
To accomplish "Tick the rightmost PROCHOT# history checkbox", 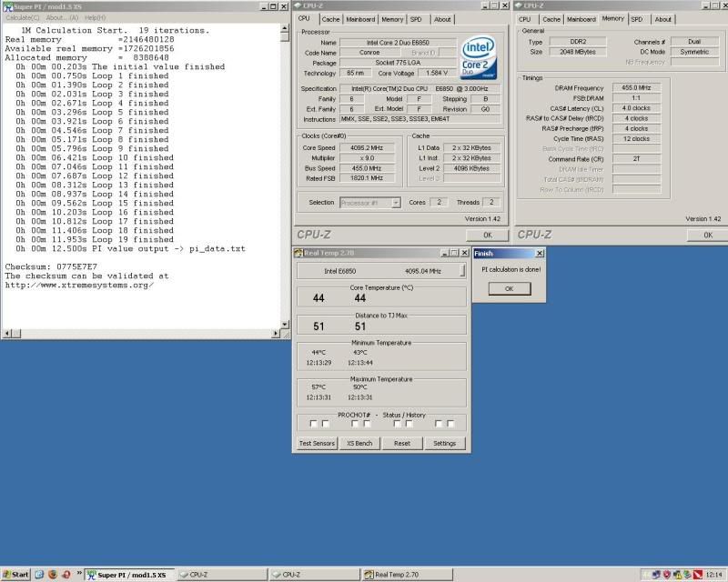I will tap(450, 424).
